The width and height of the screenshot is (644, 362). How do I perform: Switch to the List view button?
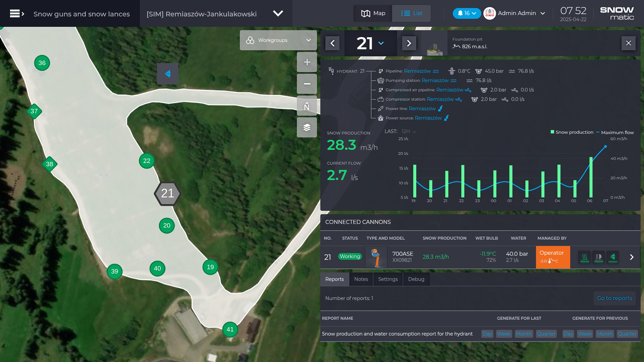[411, 13]
